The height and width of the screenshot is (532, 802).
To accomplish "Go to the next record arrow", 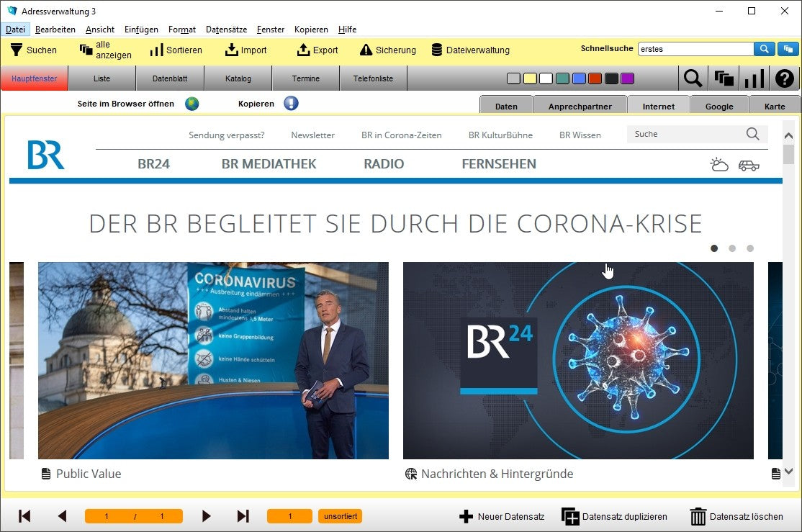I will pyautogui.click(x=207, y=516).
